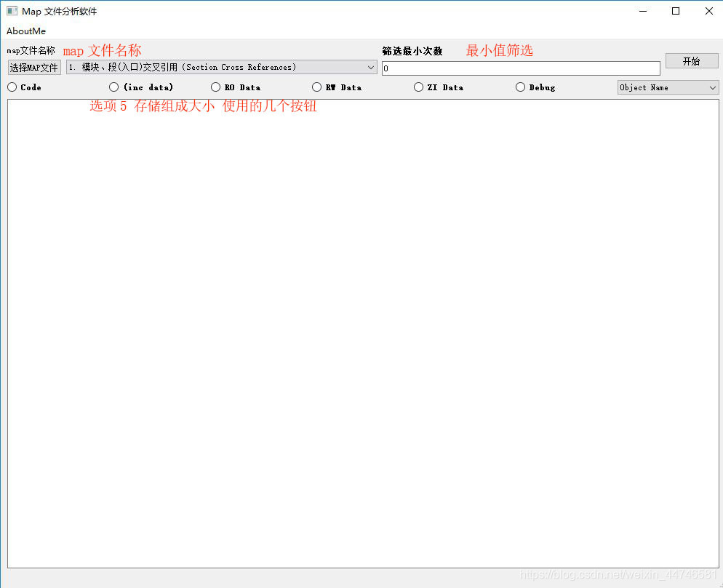The image size is (723, 588).
Task: Click inside the large results text area
Action: (x=363, y=333)
